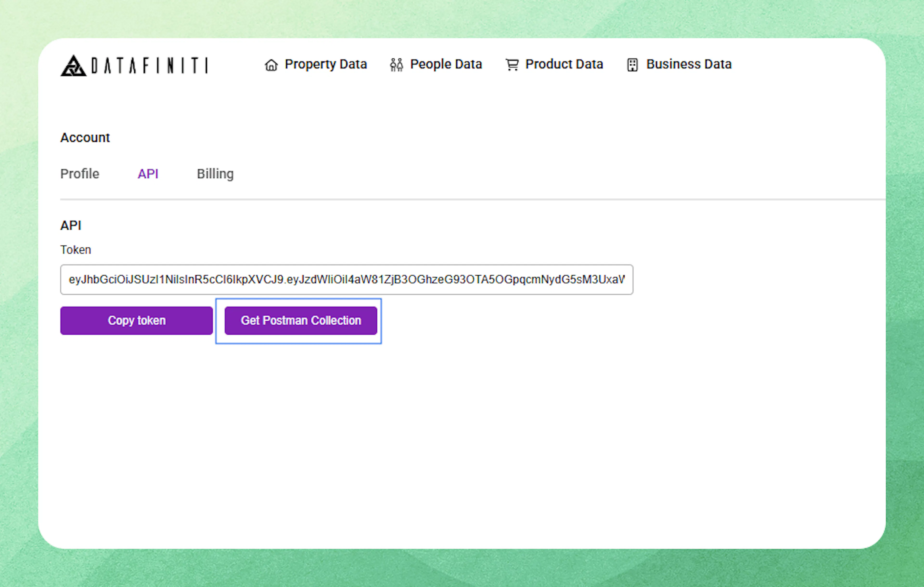Click the API section heading
Image resolution: width=924 pixels, height=587 pixels.
click(71, 225)
